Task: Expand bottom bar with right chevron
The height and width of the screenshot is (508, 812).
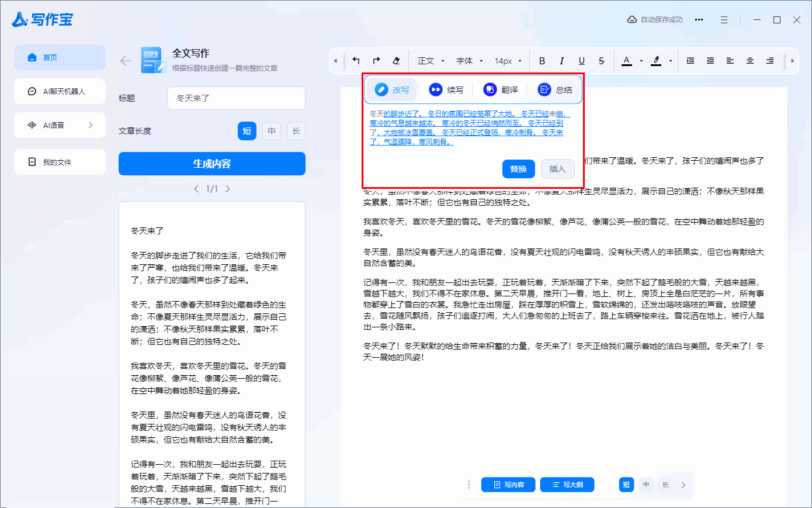Action: 683,485
